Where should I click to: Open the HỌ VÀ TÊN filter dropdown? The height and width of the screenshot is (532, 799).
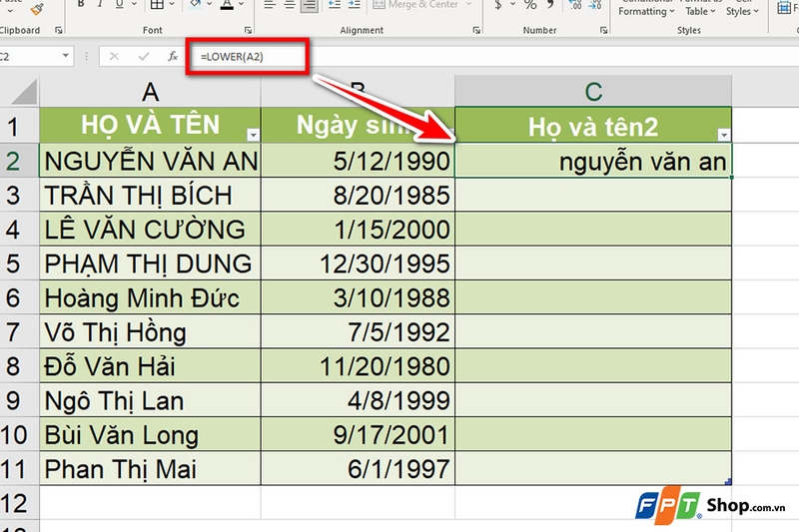pos(253,135)
